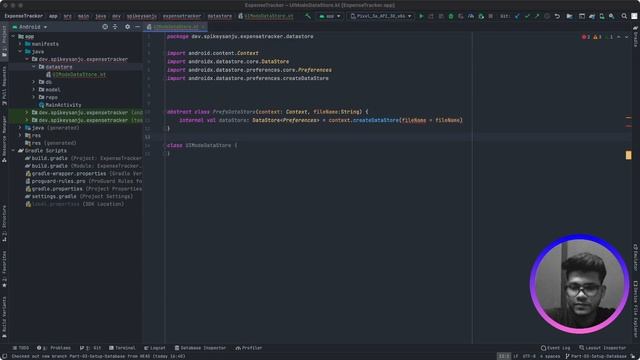This screenshot has width=640, height=360.
Task: Collapse the datastore package node
Action: 34,67
